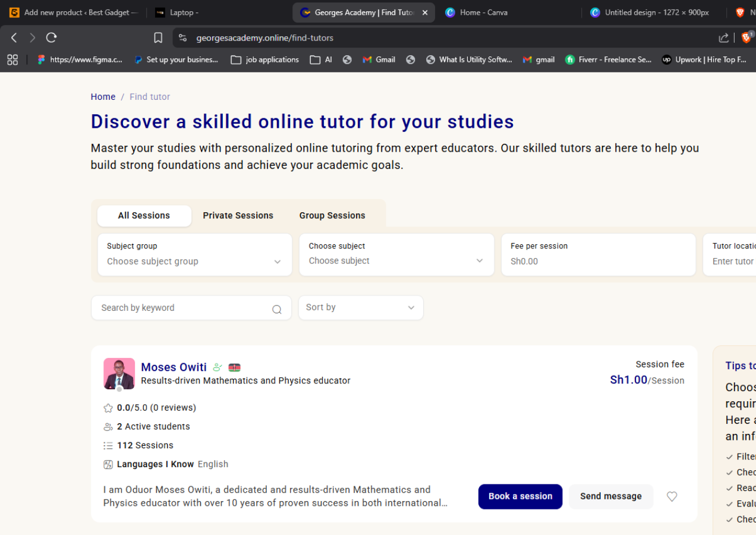The image size is (756, 535).
Task: Select the Group Sessions tab
Action: point(332,215)
